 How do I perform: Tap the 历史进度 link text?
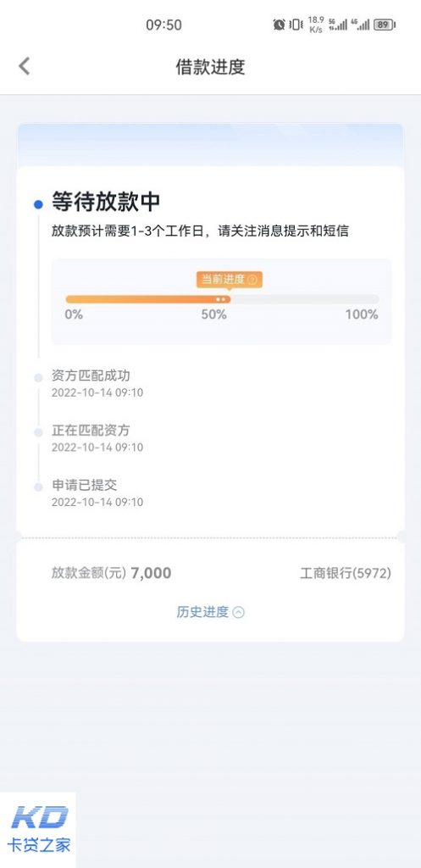(x=202, y=612)
